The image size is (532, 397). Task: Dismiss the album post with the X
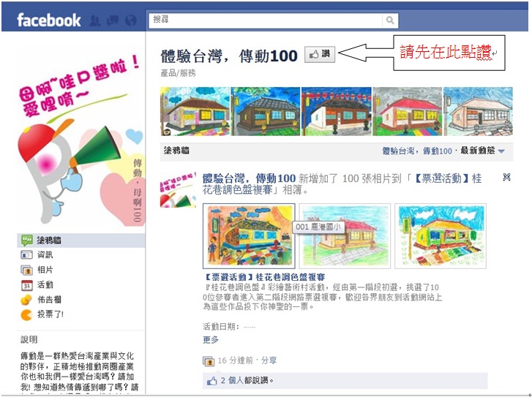(506, 177)
